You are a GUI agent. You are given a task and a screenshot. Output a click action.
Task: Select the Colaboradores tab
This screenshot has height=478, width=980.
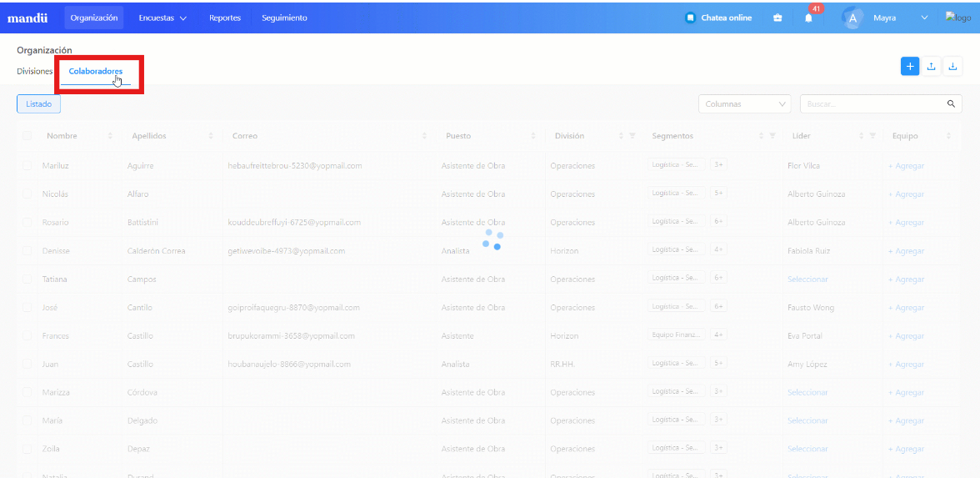pos(96,72)
